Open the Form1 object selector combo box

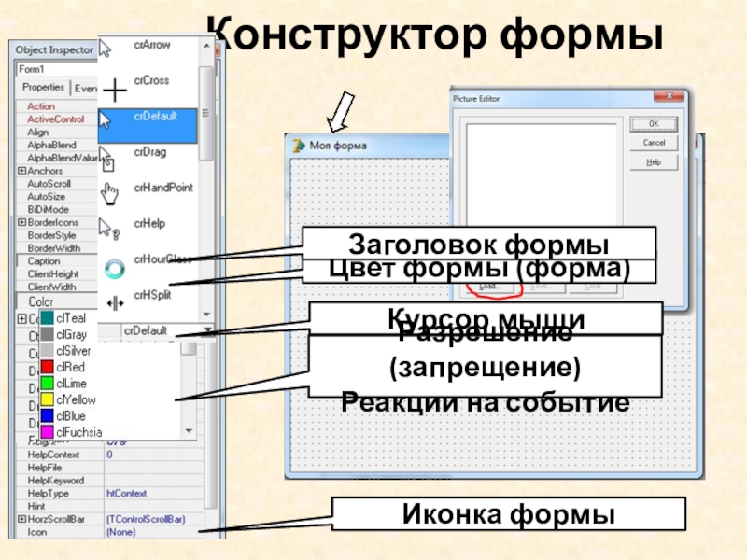pyautogui.click(x=56, y=69)
